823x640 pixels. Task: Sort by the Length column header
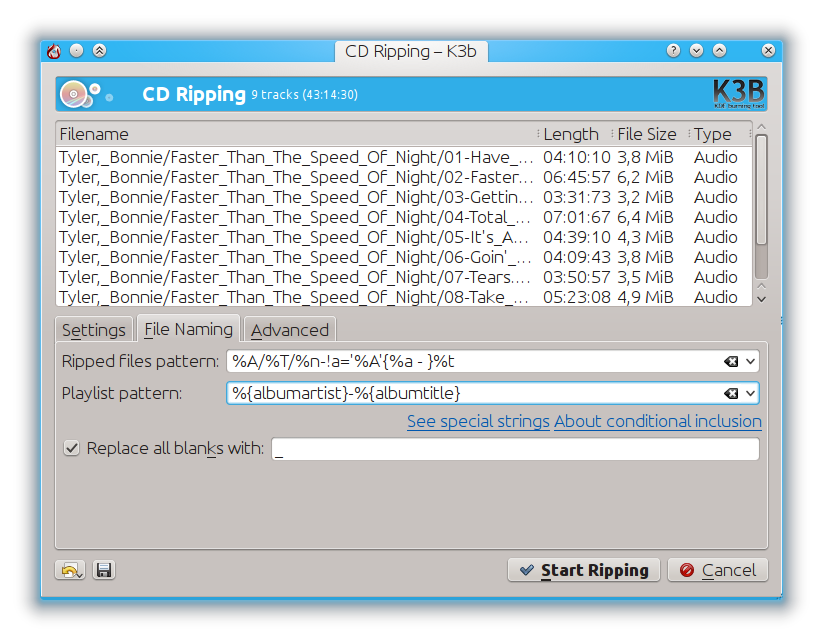[575, 134]
